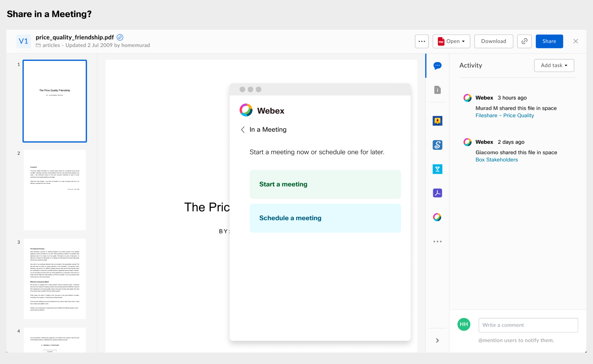Select page 1 thumbnail
Image resolution: width=593 pixels, height=364 pixels.
pyautogui.click(x=55, y=101)
